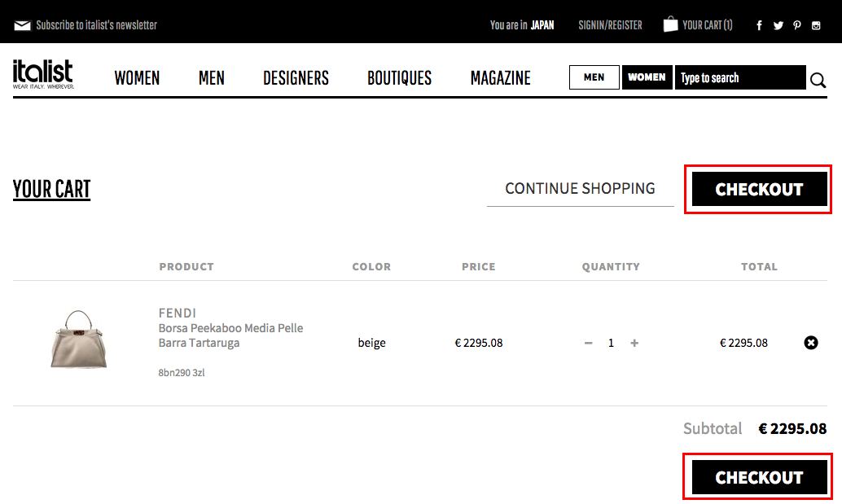842x504 pixels.
Task: Open the MAGAZINE menu
Action: [x=501, y=78]
